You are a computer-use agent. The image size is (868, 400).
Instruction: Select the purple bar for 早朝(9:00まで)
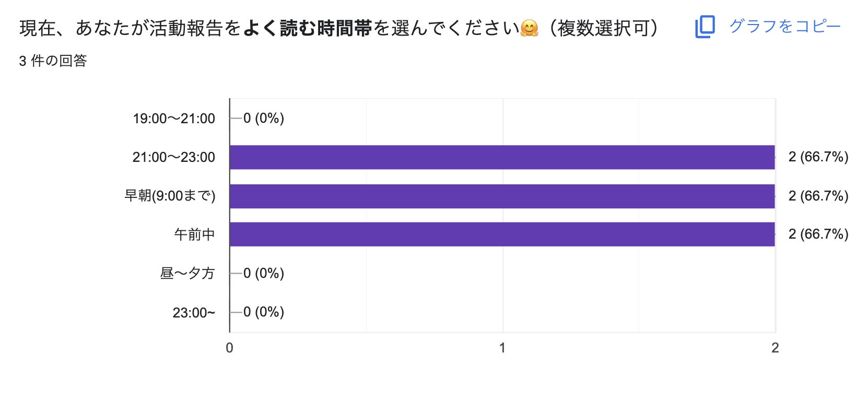coord(502,196)
